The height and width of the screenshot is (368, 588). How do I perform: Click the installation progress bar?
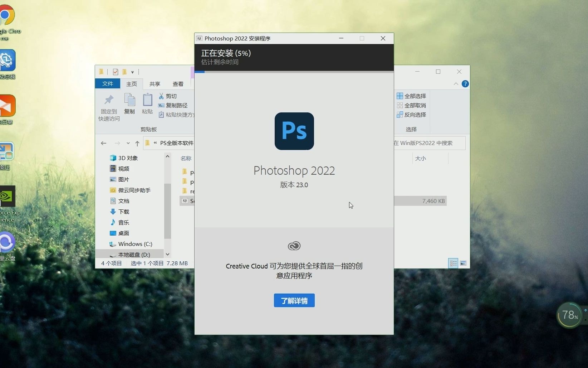[x=294, y=72]
